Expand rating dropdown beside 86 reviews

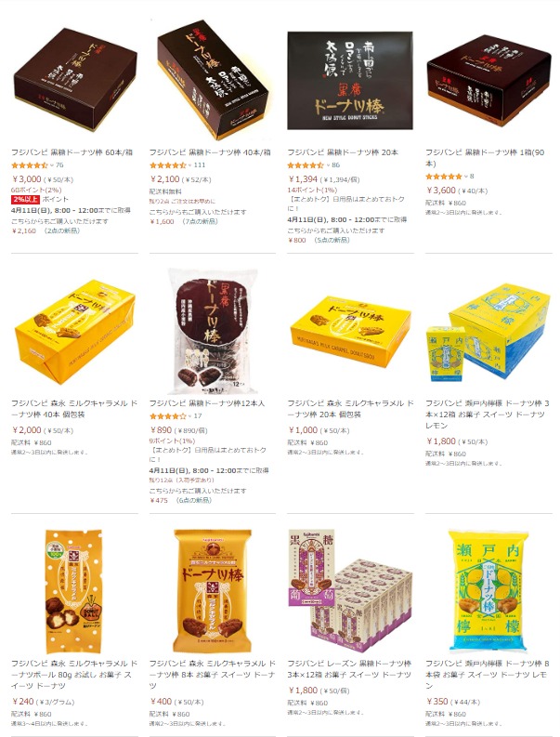tap(329, 165)
